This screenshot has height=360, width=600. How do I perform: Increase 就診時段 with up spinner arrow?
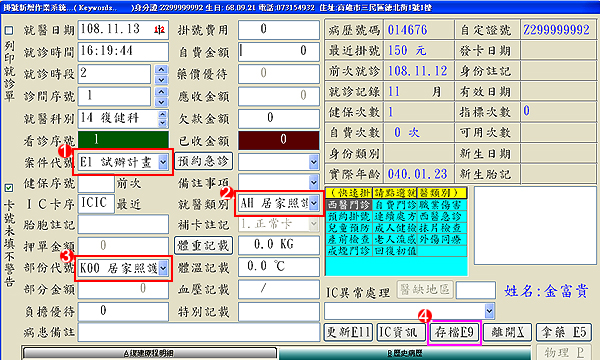click(161, 70)
